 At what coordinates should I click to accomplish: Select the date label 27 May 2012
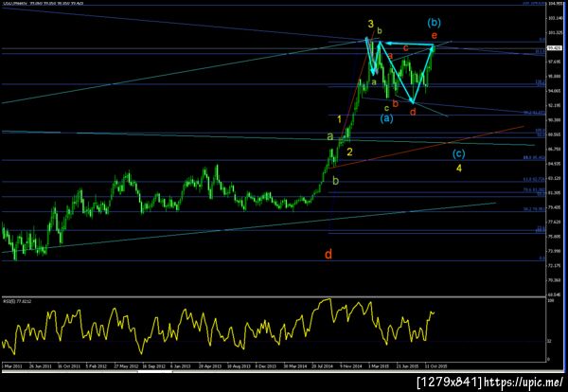tap(126, 366)
